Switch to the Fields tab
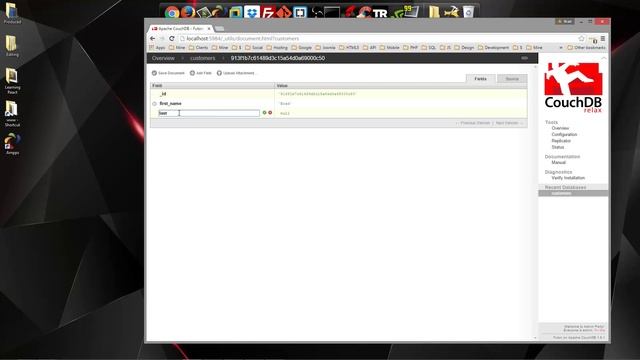The image size is (640, 360). [480, 79]
